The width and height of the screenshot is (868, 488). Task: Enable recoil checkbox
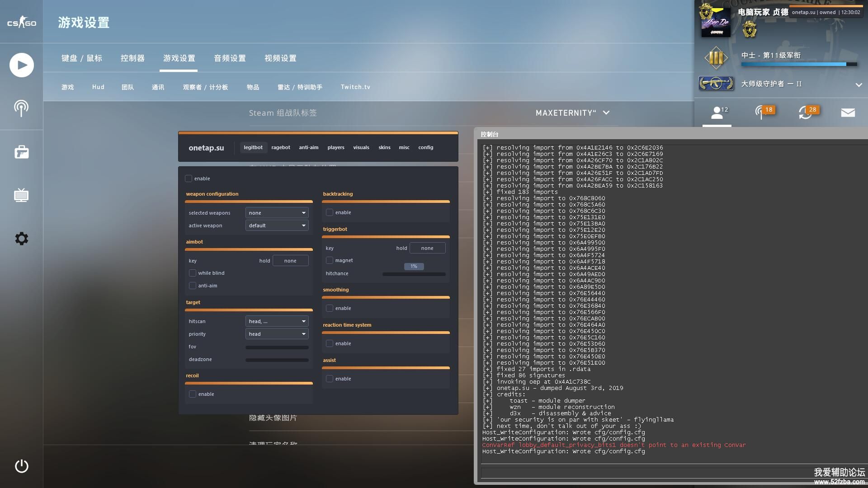(x=193, y=394)
